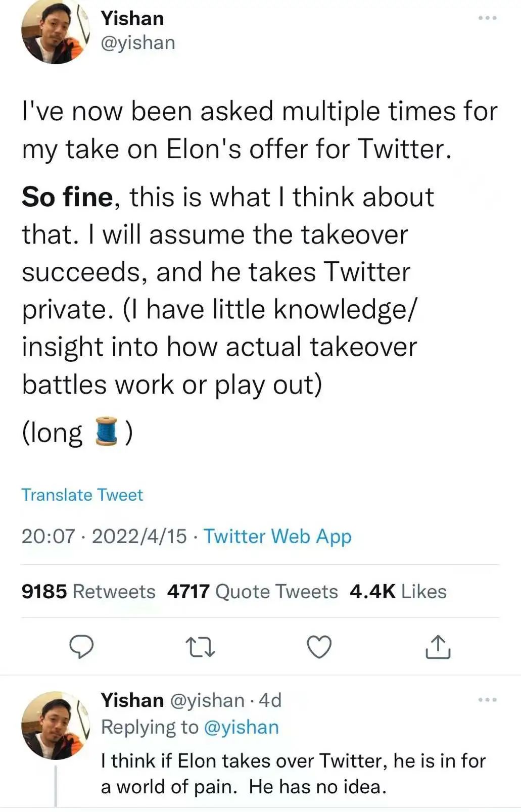Like the tweet with heart icon

pos(319,647)
